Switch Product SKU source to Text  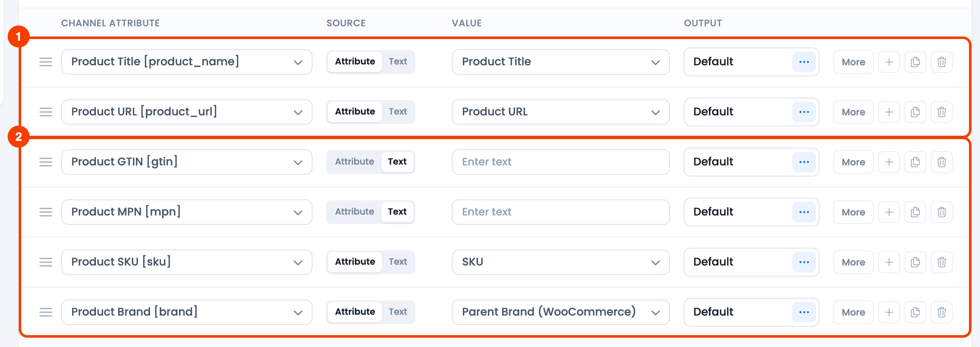[398, 262]
